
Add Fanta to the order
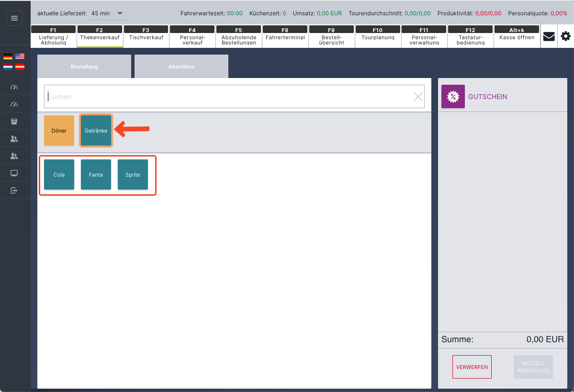(96, 175)
